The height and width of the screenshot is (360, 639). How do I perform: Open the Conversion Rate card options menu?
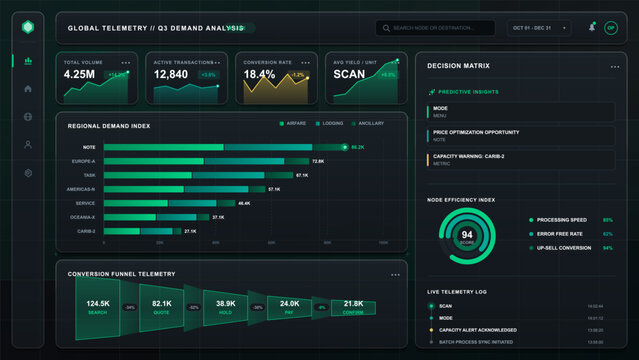point(306,63)
